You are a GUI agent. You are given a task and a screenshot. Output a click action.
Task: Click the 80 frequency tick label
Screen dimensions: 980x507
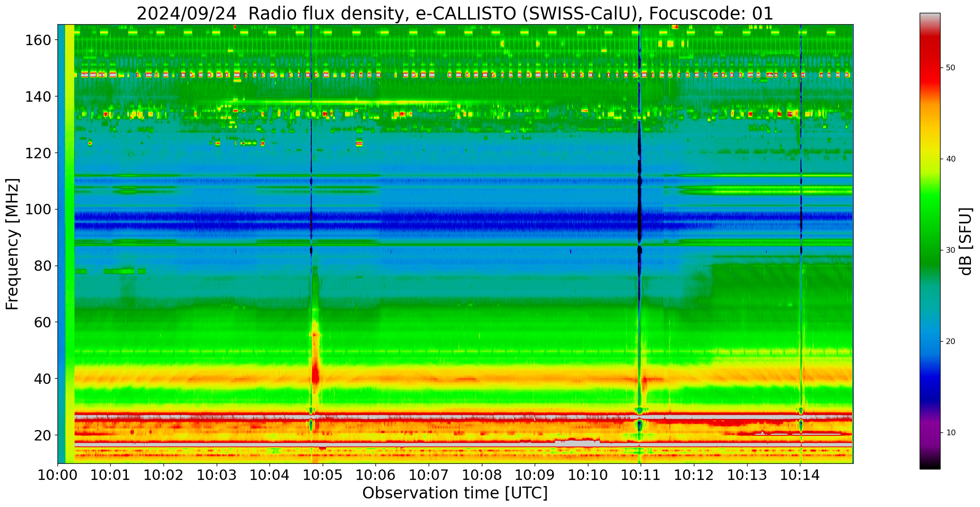click(42, 266)
